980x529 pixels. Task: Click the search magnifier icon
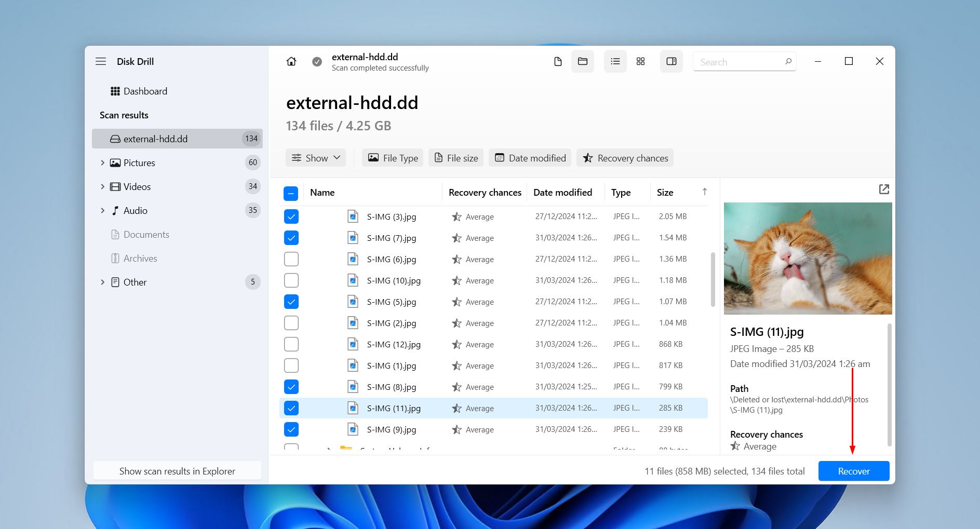tap(788, 61)
